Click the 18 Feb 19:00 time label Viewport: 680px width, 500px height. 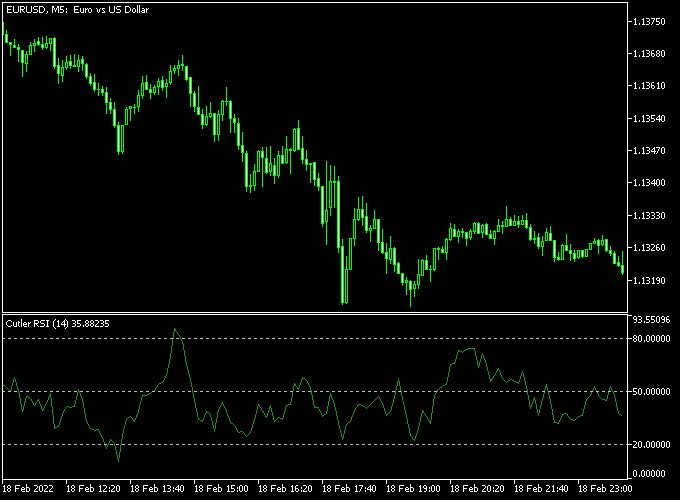coord(413,489)
